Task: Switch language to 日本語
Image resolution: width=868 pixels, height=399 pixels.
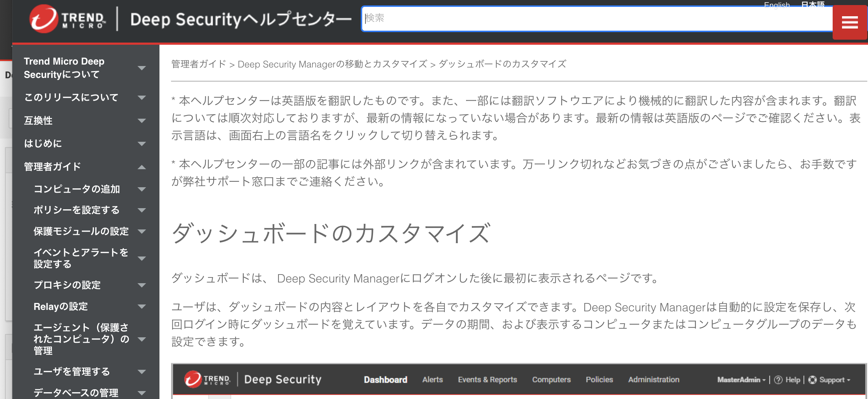Action: point(813,5)
